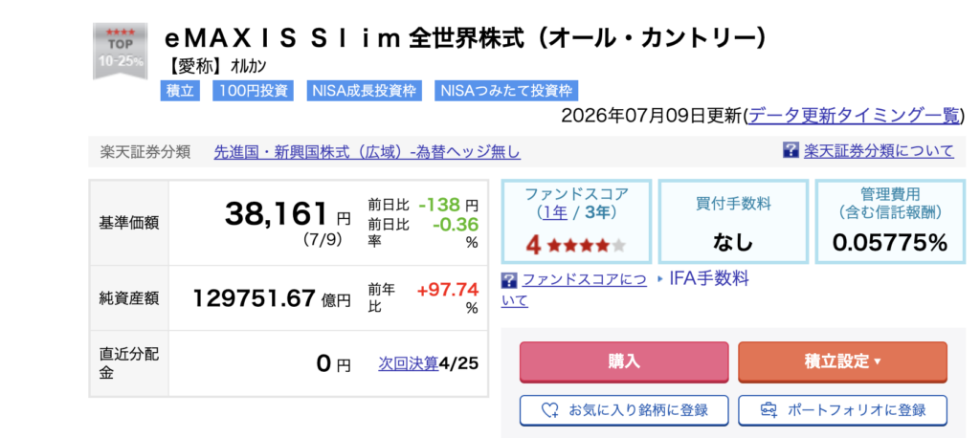Open the 楽天証券分類について link
The image size is (980, 438).
[x=879, y=150]
